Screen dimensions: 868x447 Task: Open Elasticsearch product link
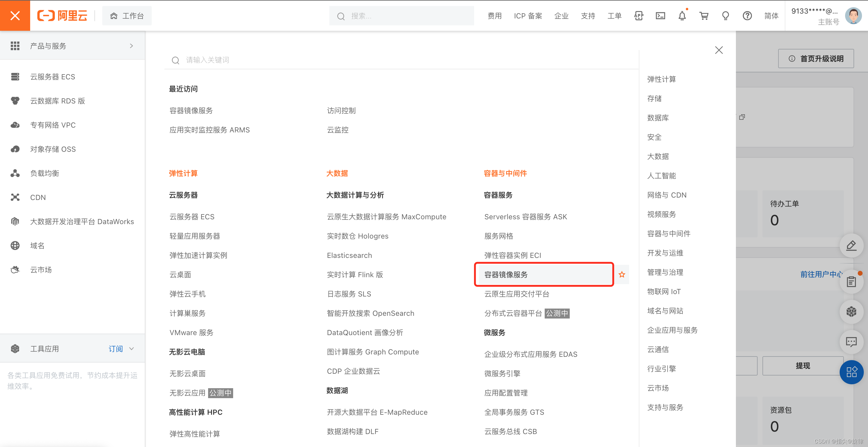coord(349,255)
